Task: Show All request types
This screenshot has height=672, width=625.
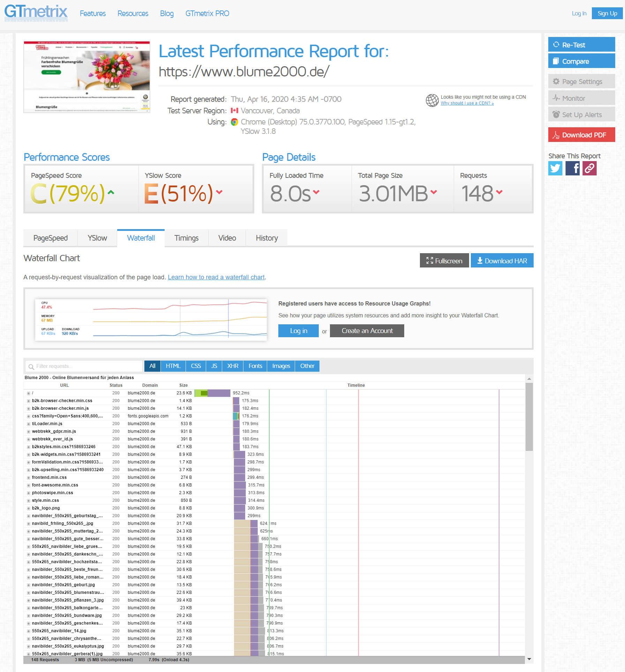Action: (152, 366)
